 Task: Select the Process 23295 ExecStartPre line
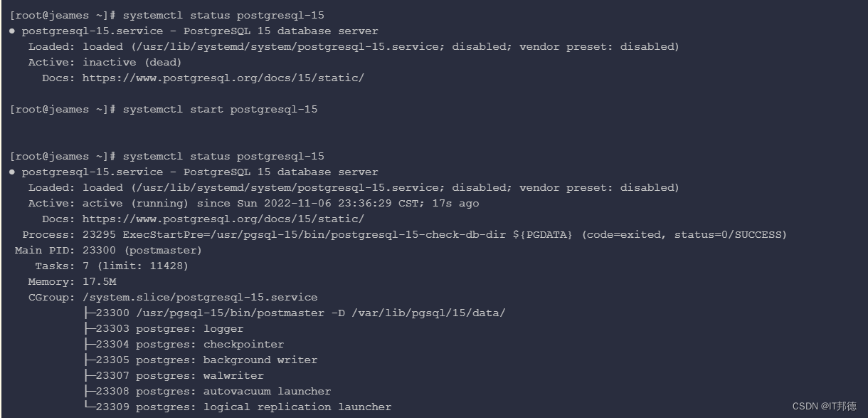point(404,235)
